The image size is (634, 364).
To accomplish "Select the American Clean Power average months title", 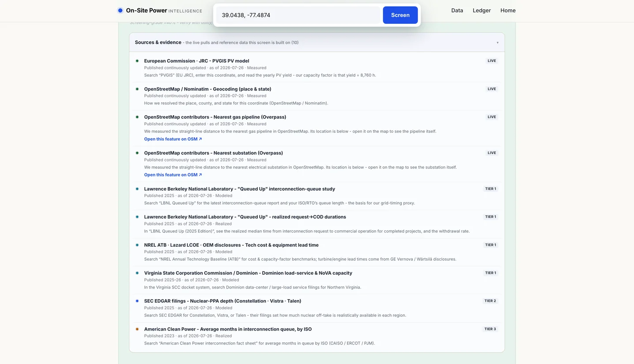I will [x=228, y=329].
